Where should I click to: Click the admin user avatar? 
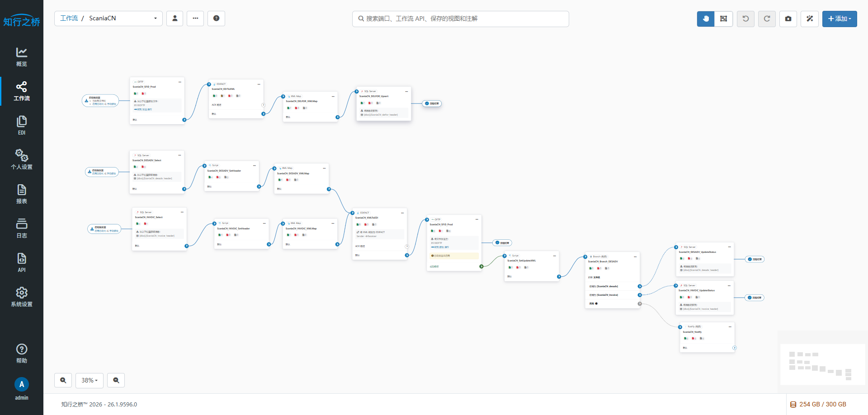[x=22, y=384]
